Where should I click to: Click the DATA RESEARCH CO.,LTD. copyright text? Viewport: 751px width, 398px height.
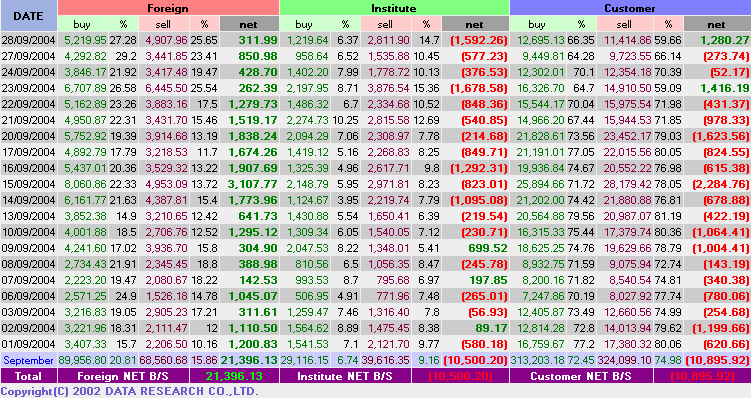[182, 391]
